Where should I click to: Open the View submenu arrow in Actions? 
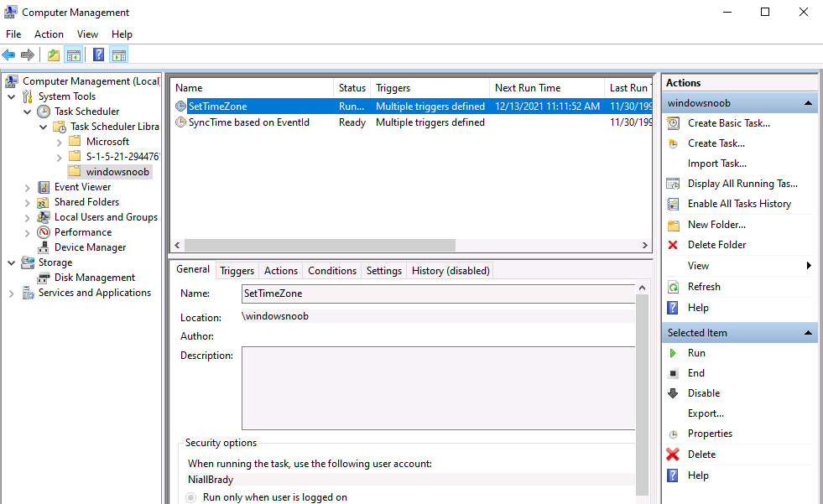[x=808, y=266]
